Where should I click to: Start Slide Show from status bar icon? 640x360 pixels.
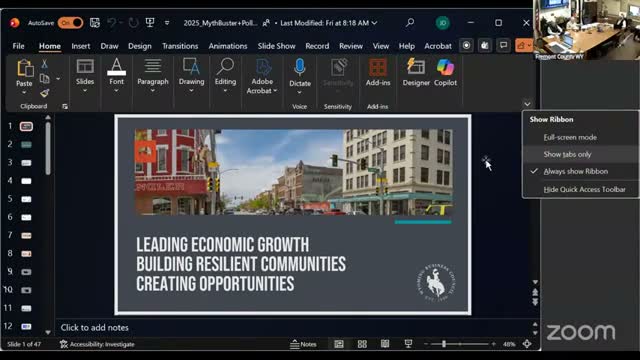[408, 344]
